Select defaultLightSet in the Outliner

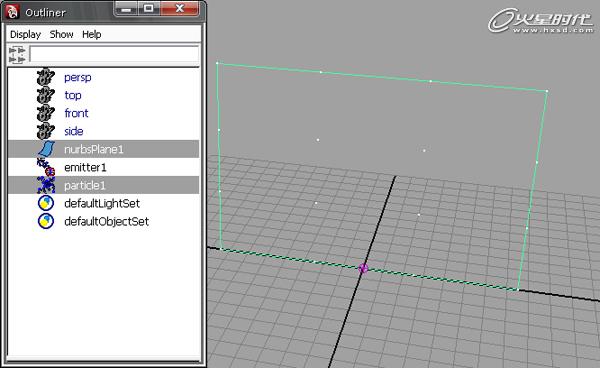(102, 203)
